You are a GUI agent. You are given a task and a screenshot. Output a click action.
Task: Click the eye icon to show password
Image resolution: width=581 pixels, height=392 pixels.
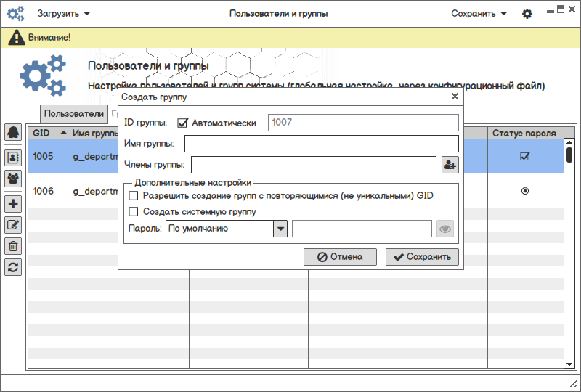pos(445,229)
